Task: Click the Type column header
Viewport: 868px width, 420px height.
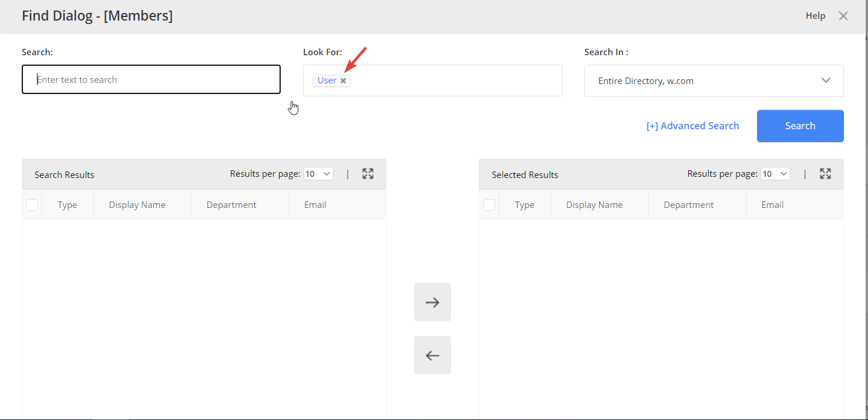Action: coord(67,204)
